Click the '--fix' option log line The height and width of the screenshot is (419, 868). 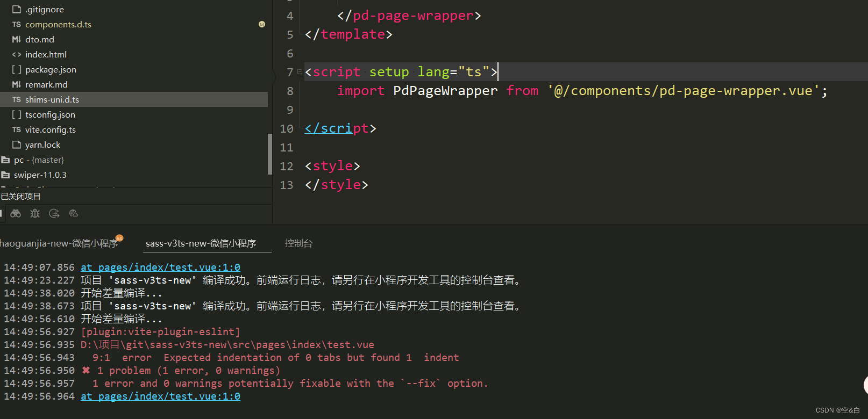(290, 383)
